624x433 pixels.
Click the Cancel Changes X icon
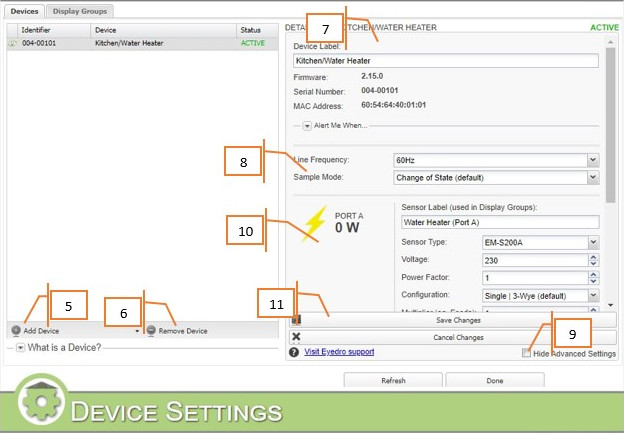click(296, 337)
